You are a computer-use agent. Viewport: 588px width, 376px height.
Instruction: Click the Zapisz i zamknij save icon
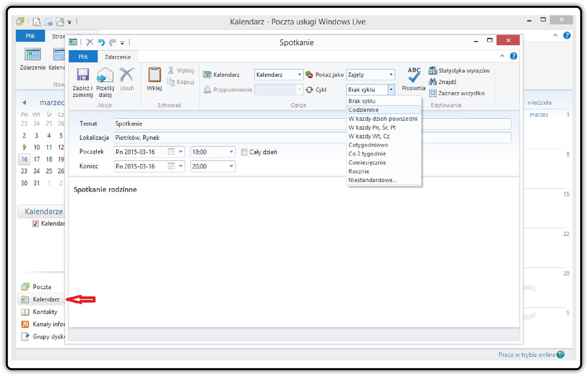83,75
